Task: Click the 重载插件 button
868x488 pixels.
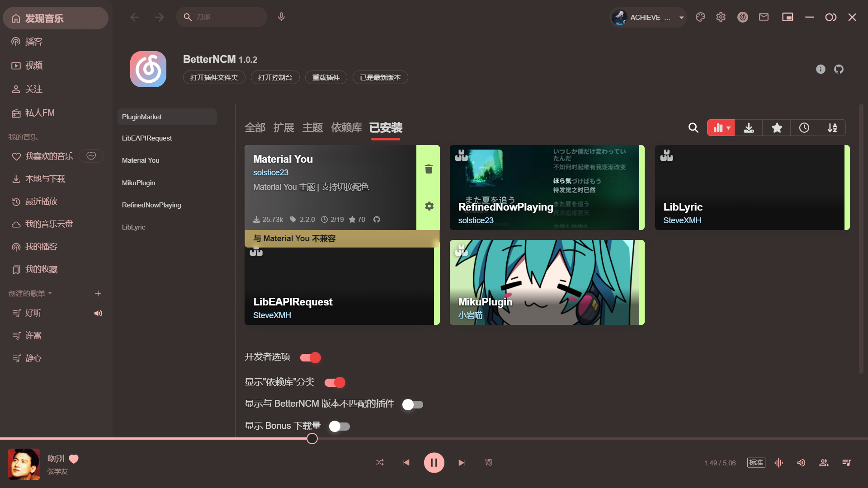Action: 325,77
